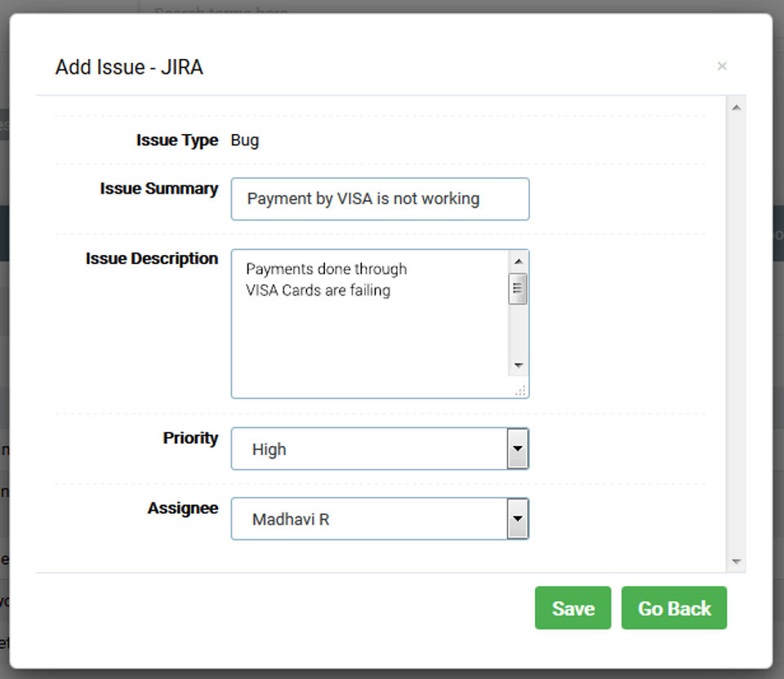This screenshot has width=784, height=679.
Task: Click the Issue Summary text field
Action: pyautogui.click(x=380, y=199)
